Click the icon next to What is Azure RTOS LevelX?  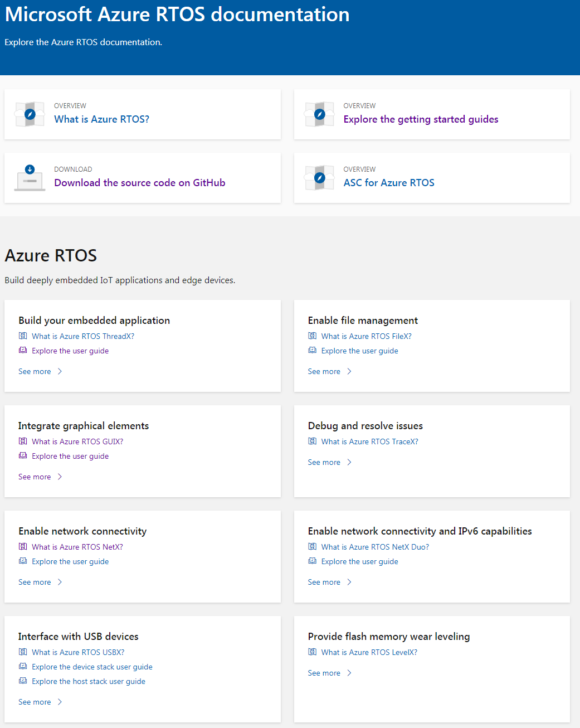[313, 652]
